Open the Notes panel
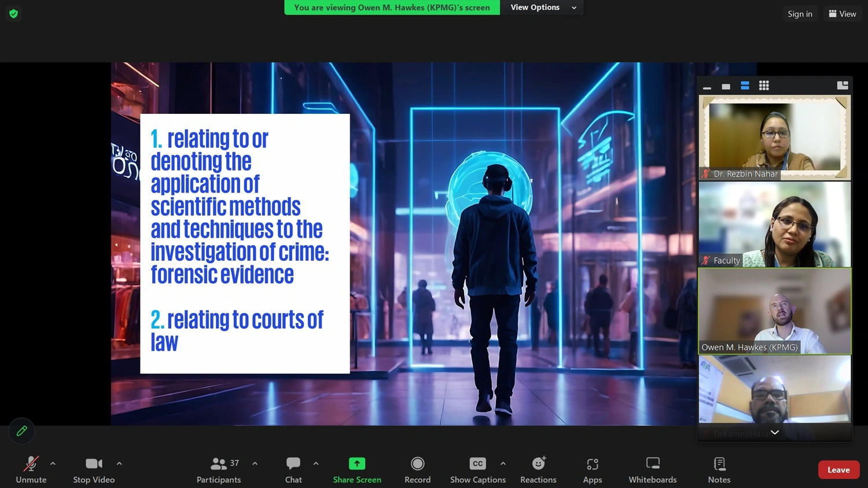 [x=719, y=469]
